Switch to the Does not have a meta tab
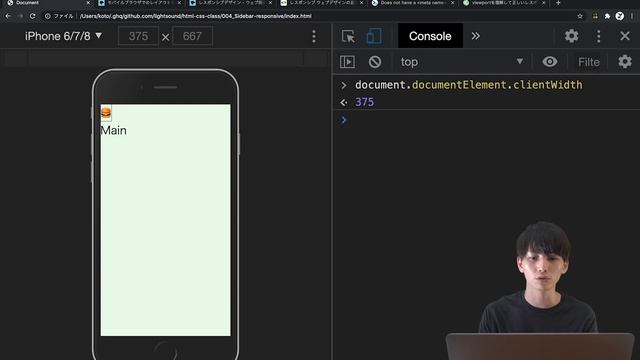640x360 pixels. (x=411, y=3)
